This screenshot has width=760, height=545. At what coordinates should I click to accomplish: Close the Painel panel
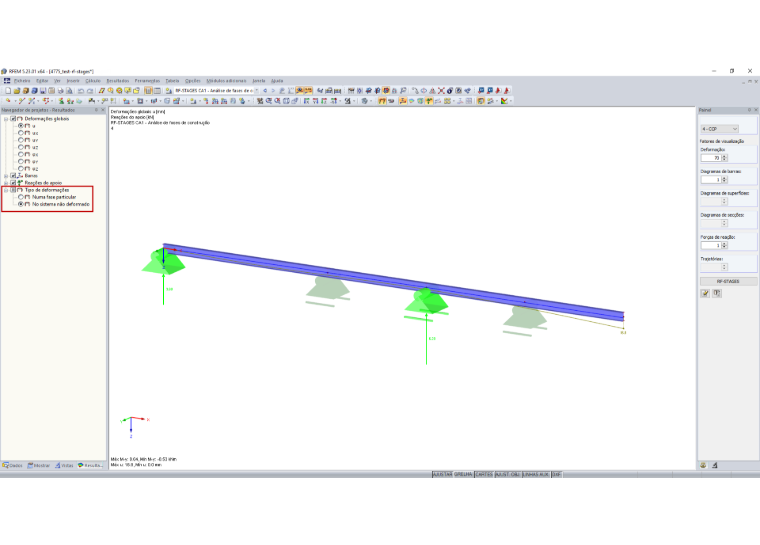[756, 110]
